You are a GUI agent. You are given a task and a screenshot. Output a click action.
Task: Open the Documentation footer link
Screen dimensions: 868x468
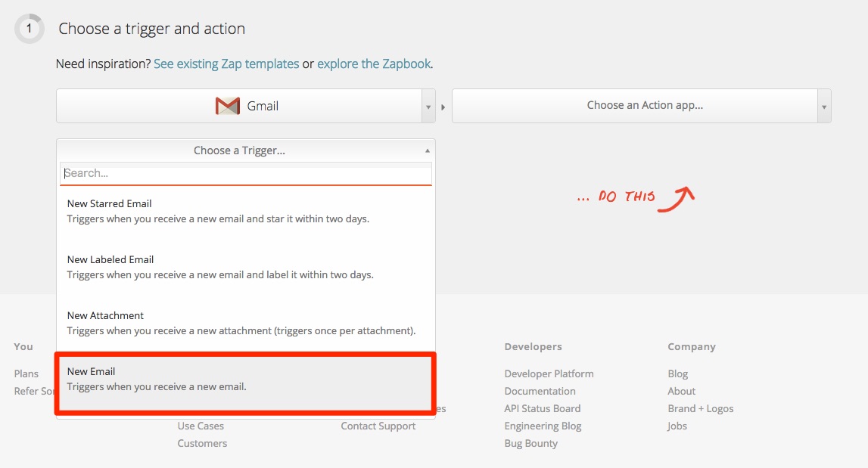coord(540,391)
